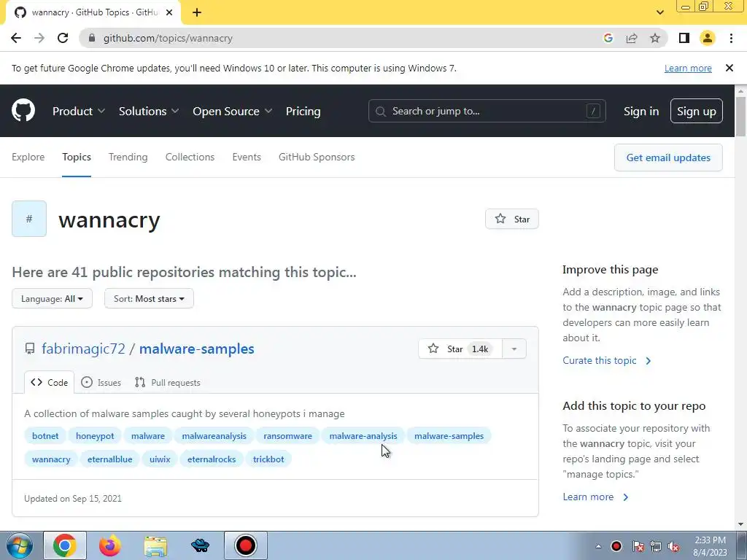Open the Language: All dropdown
This screenshot has width=747, height=560.
click(52, 298)
